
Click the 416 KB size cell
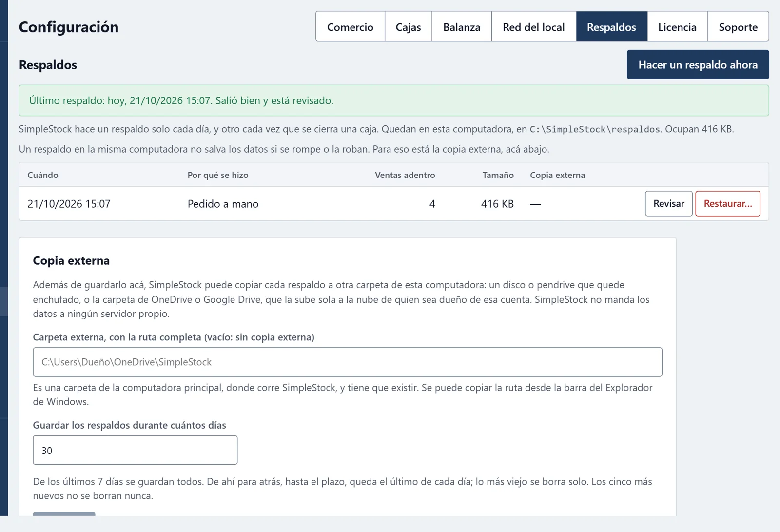tap(497, 204)
